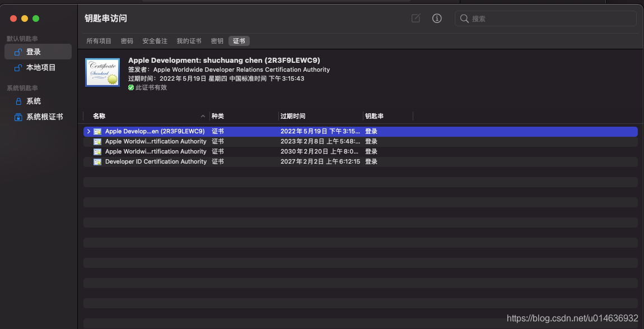Screen dimensions: 644x329
Task: Toggle sort order arrow in 名称 column
Action: tap(203, 117)
